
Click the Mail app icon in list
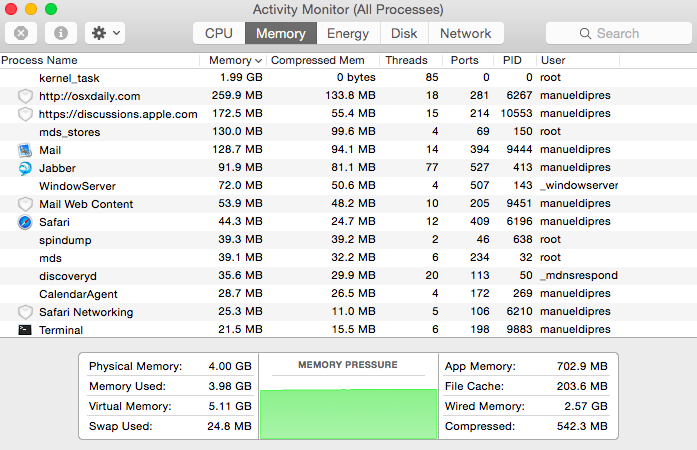[25, 150]
